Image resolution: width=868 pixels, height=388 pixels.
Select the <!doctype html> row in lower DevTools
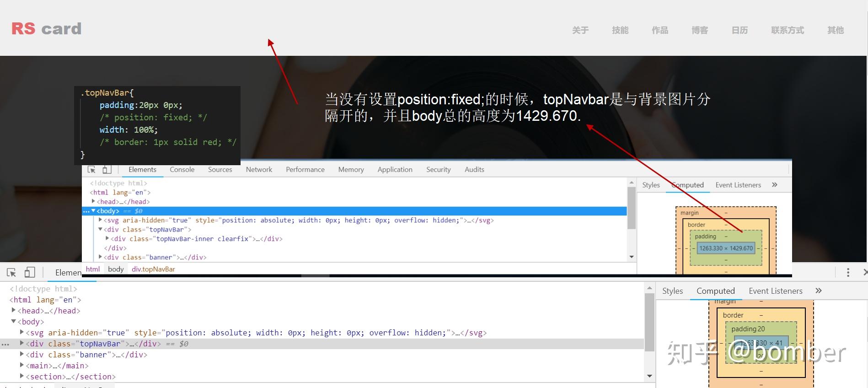[x=43, y=289]
